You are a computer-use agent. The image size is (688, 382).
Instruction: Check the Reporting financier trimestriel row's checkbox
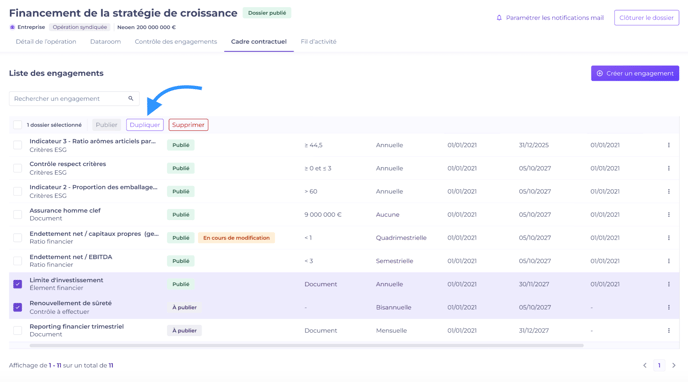click(18, 331)
